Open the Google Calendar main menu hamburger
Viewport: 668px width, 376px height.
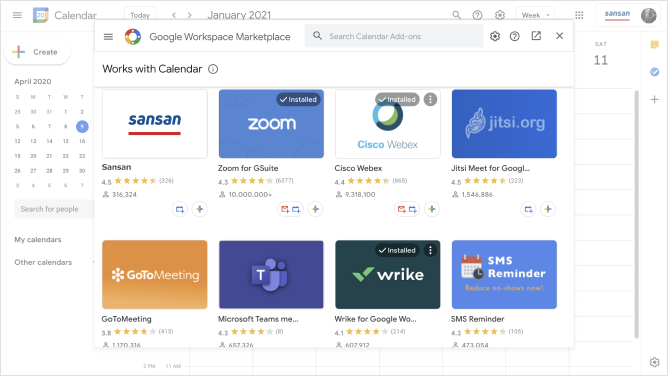pyautogui.click(x=17, y=15)
